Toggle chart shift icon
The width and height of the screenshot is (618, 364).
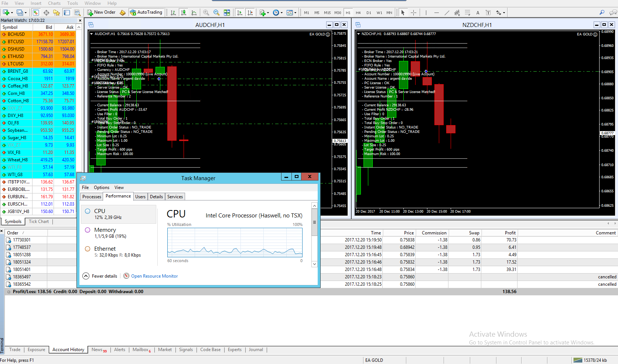coord(250,13)
